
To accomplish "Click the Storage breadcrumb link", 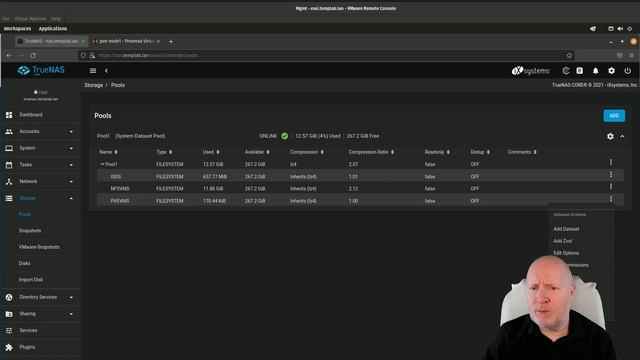I will pyautogui.click(x=93, y=85).
